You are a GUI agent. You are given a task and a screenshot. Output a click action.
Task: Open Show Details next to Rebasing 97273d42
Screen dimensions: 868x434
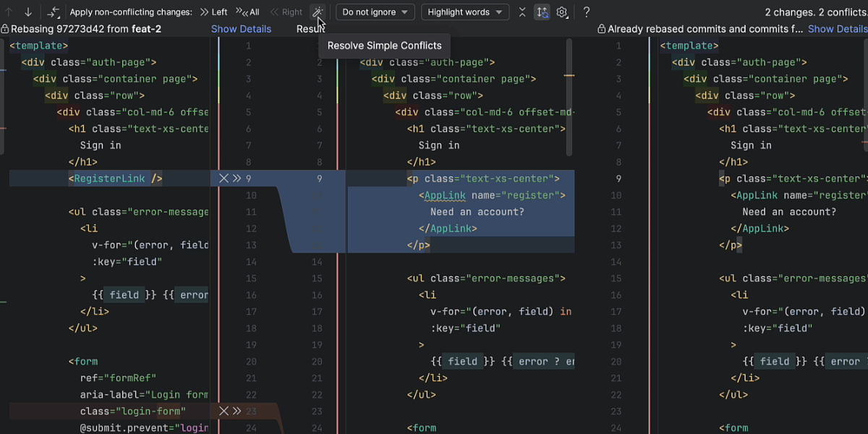[241, 29]
